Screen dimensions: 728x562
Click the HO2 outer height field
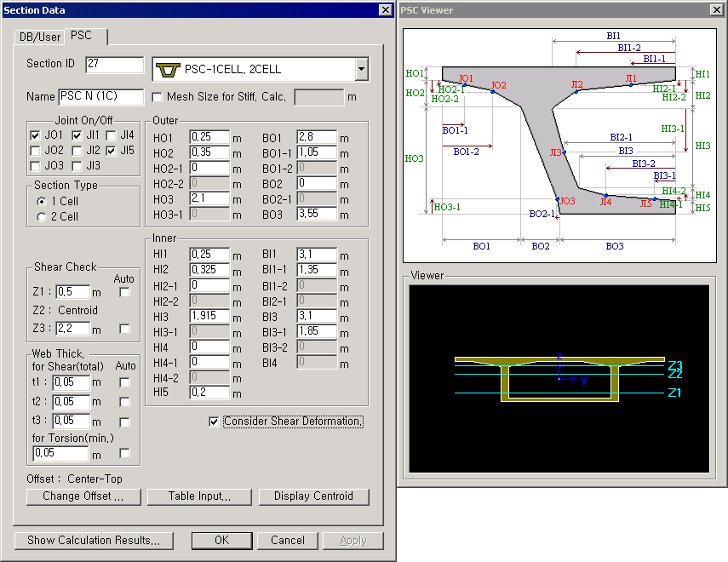(x=209, y=152)
